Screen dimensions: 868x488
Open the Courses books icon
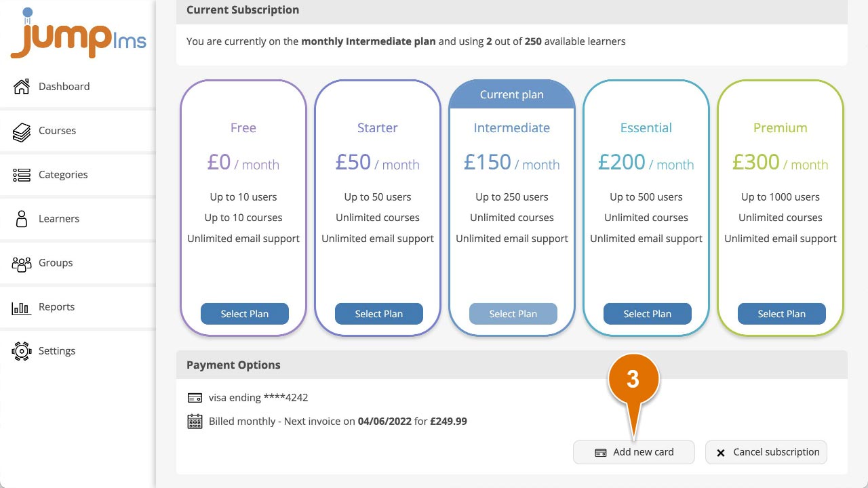tap(22, 131)
